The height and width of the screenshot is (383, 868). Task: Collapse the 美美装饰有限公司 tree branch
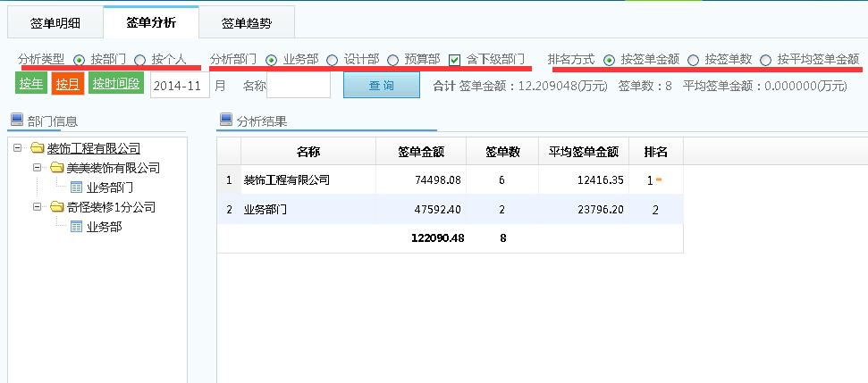37,168
